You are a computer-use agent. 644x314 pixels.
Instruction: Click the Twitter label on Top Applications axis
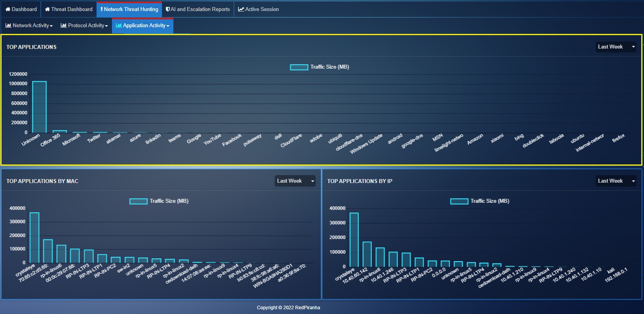(94, 138)
